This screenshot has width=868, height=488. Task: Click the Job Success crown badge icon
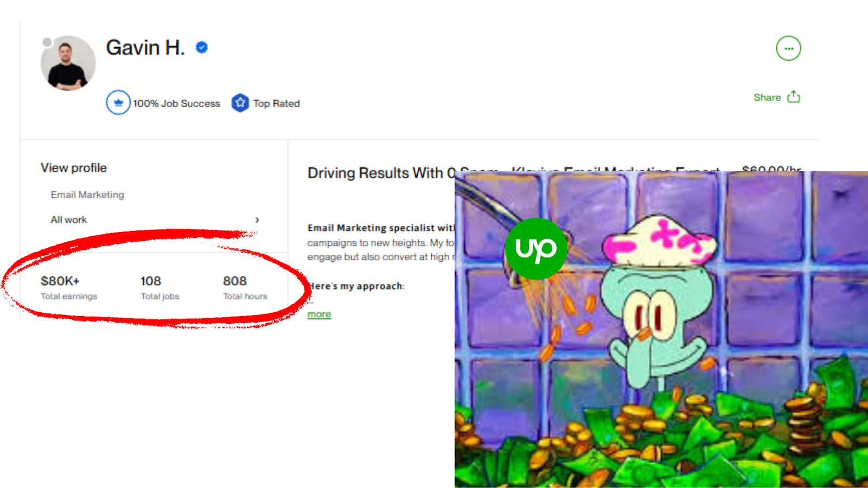click(118, 102)
